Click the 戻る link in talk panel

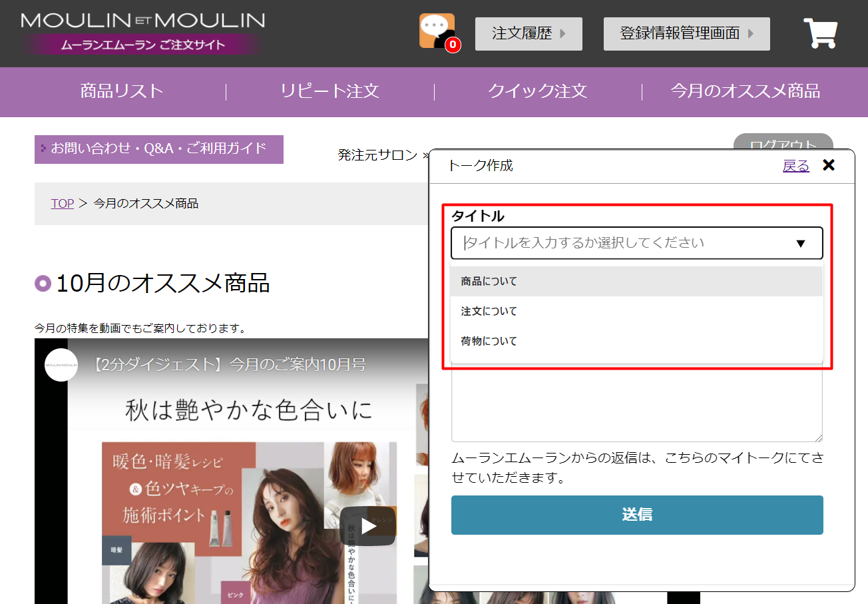(795, 166)
